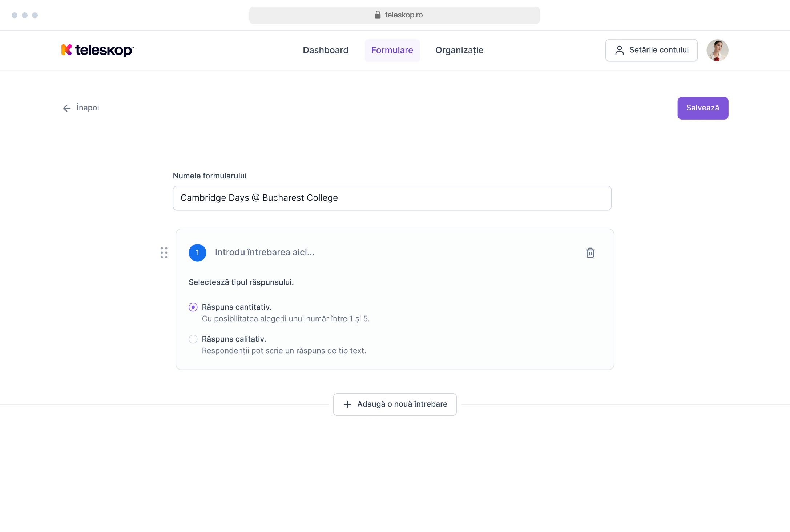Click Adaugă o nouă întrebare button
The height and width of the screenshot is (532, 790).
395,404
